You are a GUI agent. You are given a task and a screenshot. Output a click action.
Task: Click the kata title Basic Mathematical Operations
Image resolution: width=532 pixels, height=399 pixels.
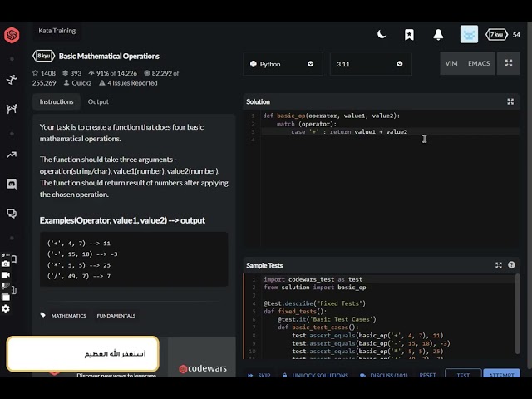click(x=109, y=57)
